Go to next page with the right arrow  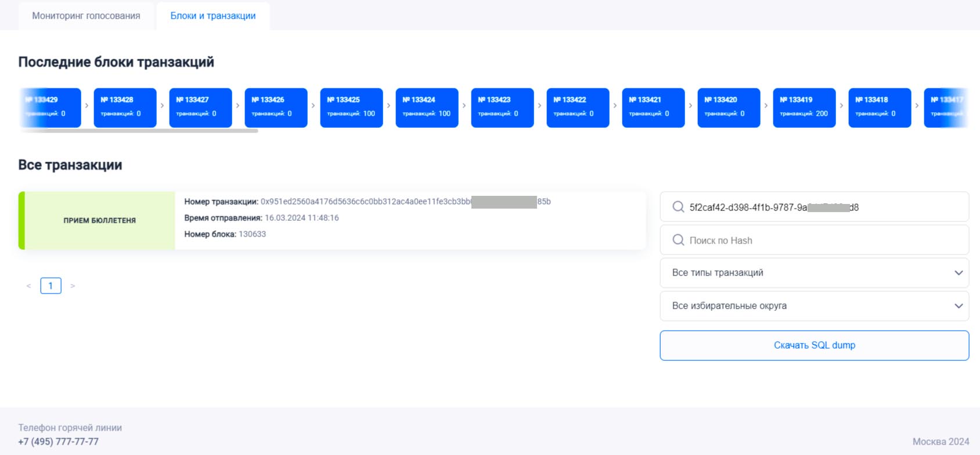coord(73,286)
